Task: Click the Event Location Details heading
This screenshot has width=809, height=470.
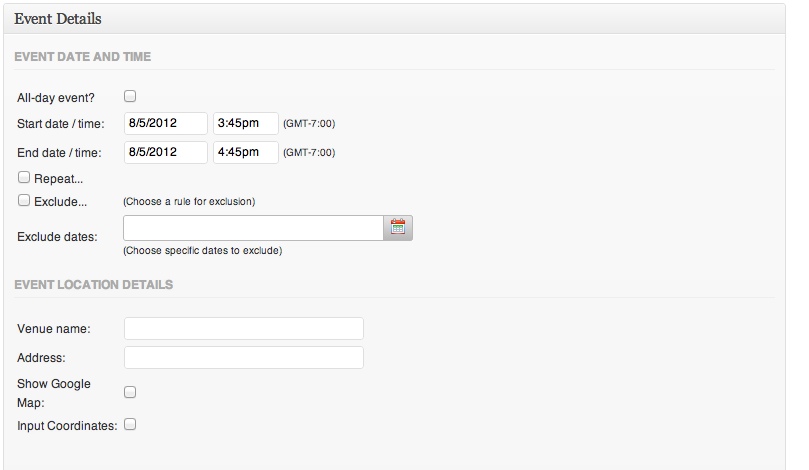Action: [x=93, y=285]
